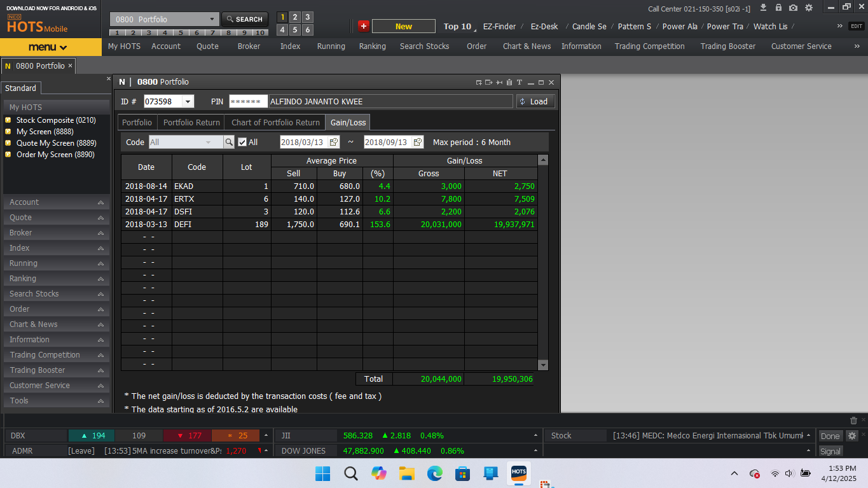Open the 0800 Portfolio screen selector dropdown
The image size is (868, 488).
click(x=213, y=20)
